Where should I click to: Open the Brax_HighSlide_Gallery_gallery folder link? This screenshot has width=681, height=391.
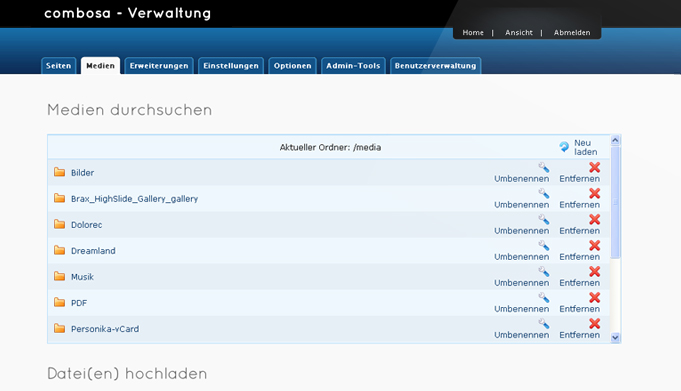pos(135,199)
